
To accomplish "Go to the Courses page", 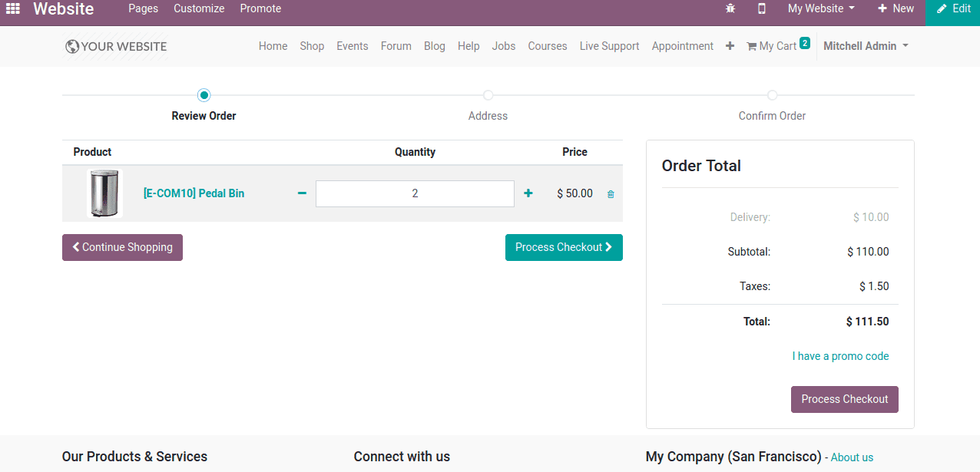I will [547, 46].
